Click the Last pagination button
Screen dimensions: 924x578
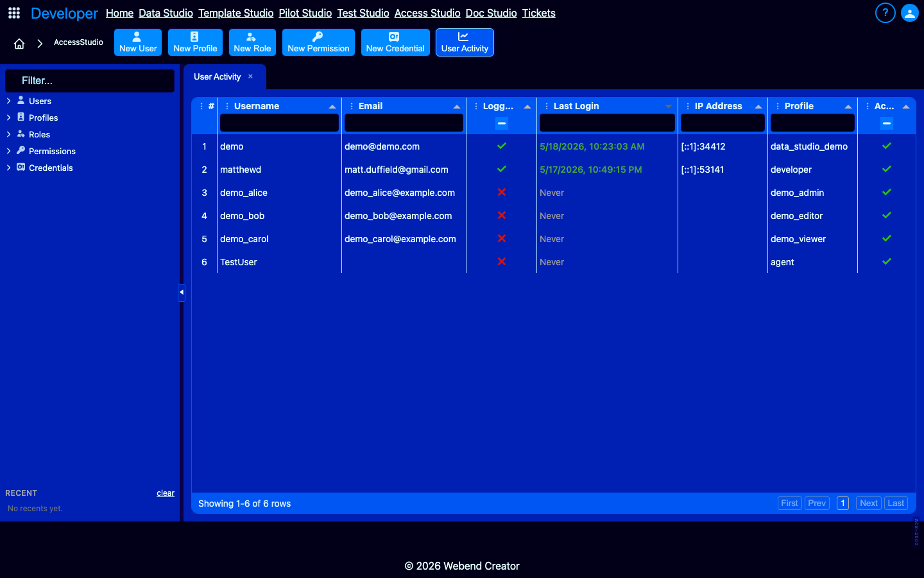click(x=896, y=504)
